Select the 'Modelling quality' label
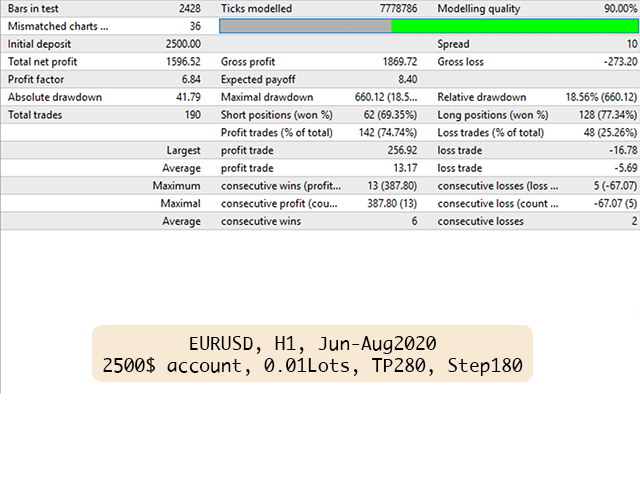Viewport: 640px width, 480px height. [479, 9]
